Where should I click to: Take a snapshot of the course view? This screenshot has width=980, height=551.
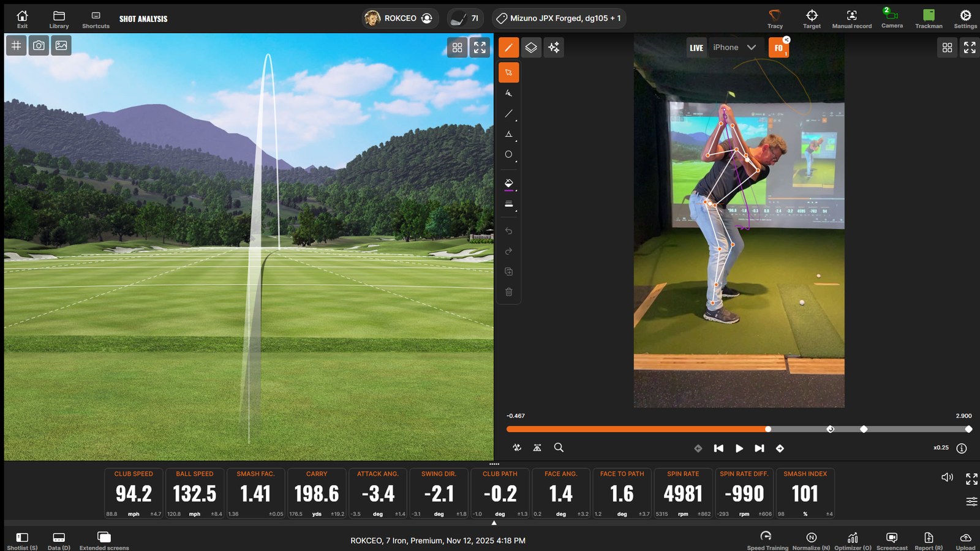click(39, 45)
